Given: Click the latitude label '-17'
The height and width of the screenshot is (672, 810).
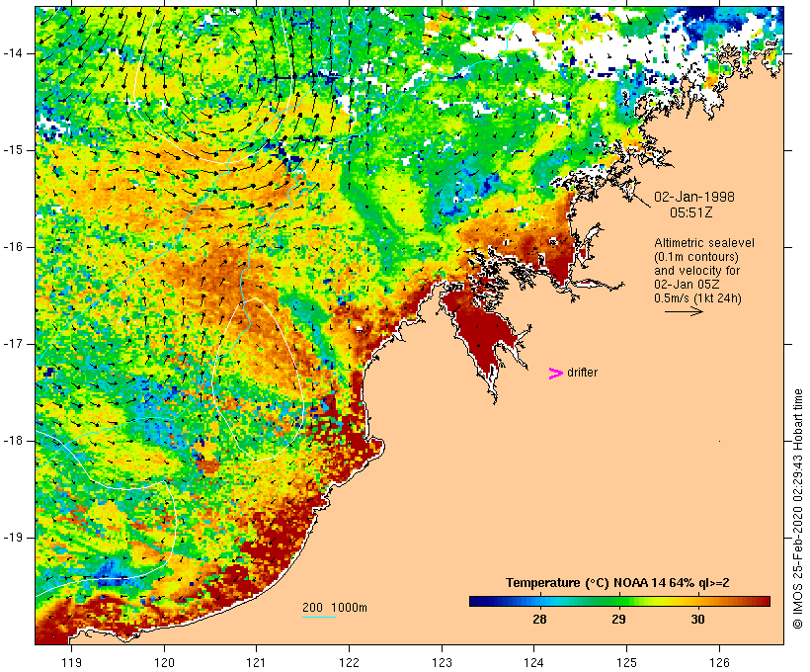Looking at the screenshot, I should click(x=13, y=344).
